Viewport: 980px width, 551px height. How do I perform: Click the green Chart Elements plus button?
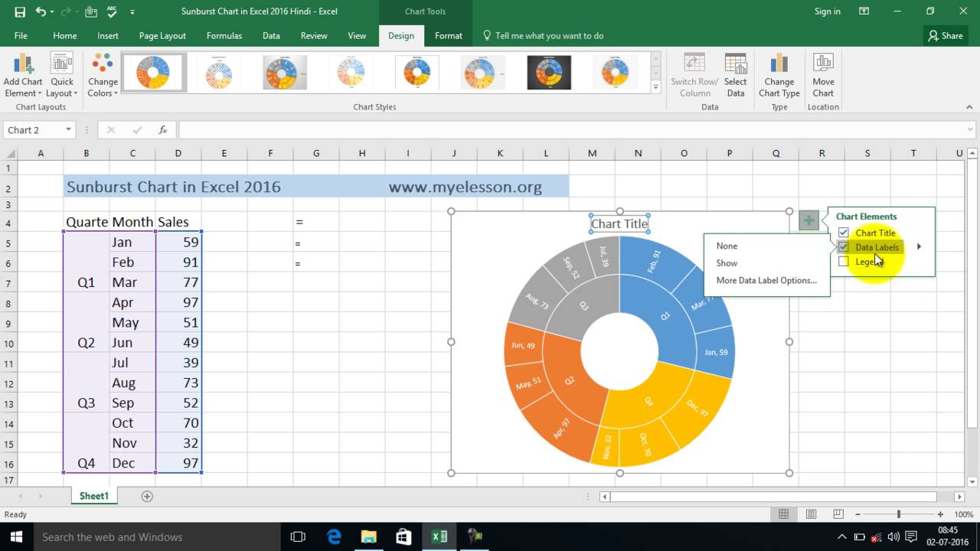click(x=808, y=220)
